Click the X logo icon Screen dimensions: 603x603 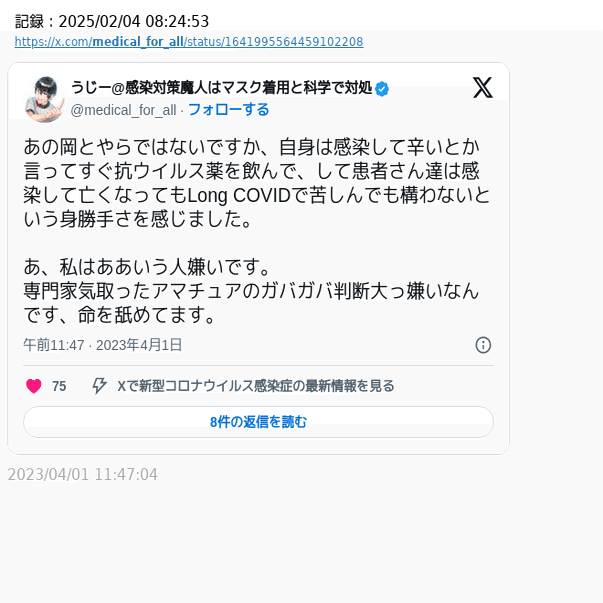(483, 87)
